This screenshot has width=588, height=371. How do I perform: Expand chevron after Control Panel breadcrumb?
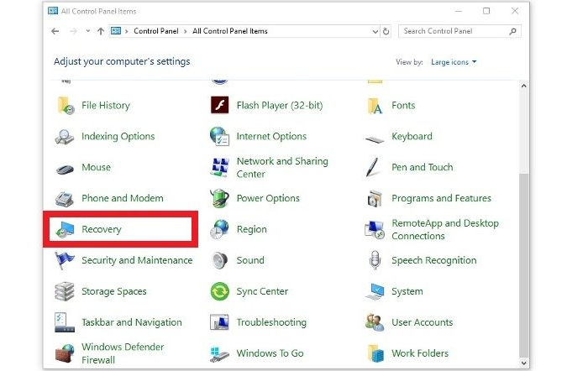[x=186, y=32]
